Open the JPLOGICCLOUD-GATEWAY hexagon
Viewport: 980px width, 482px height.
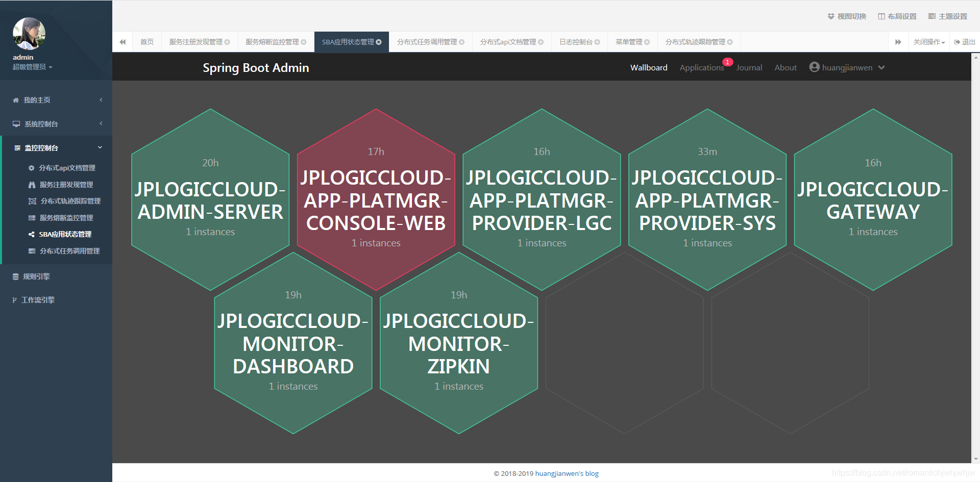click(x=873, y=199)
